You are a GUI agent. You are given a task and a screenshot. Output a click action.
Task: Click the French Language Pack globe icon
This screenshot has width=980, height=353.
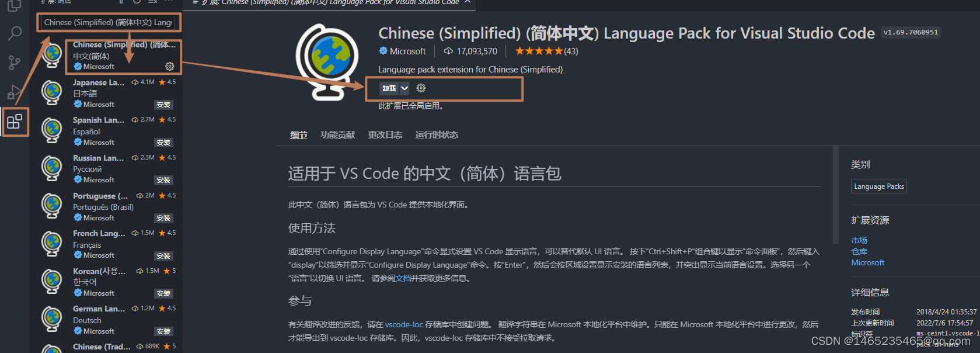[52, 243]
